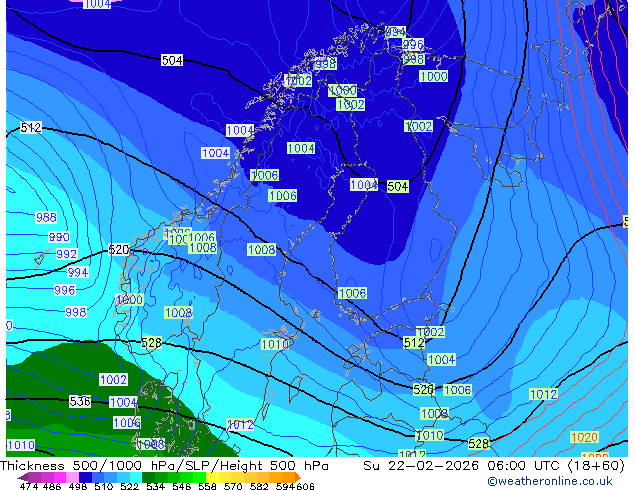Click legend value 498
Image resolution: width=634 pixels, height=490 pixels.
[x=78, y=486]
